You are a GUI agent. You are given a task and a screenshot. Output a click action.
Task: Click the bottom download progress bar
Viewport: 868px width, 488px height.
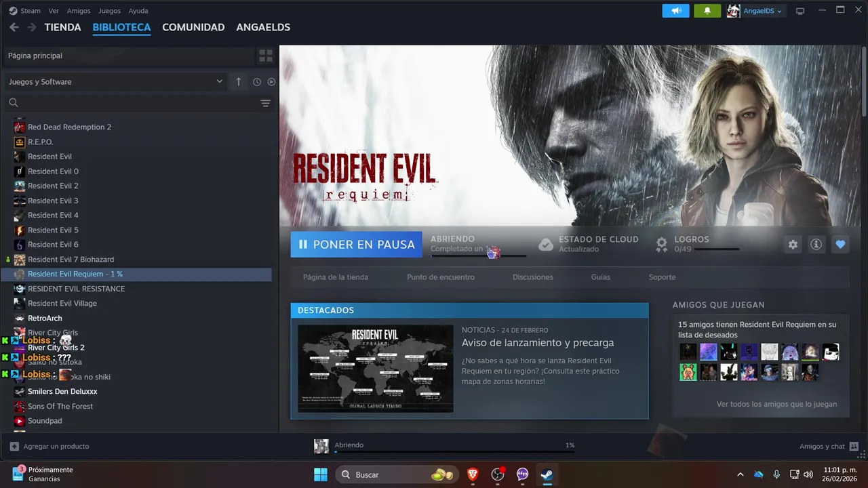click(454, 451)
